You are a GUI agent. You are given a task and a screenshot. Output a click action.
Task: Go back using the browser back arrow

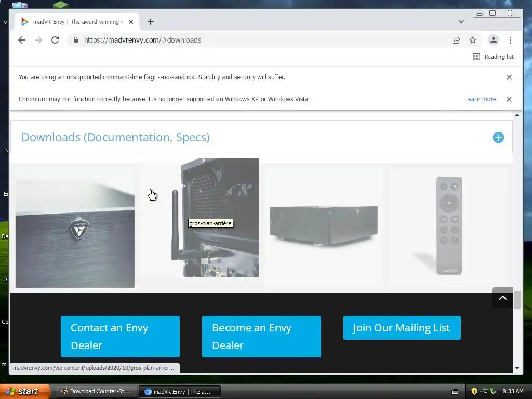pos(22,40)
